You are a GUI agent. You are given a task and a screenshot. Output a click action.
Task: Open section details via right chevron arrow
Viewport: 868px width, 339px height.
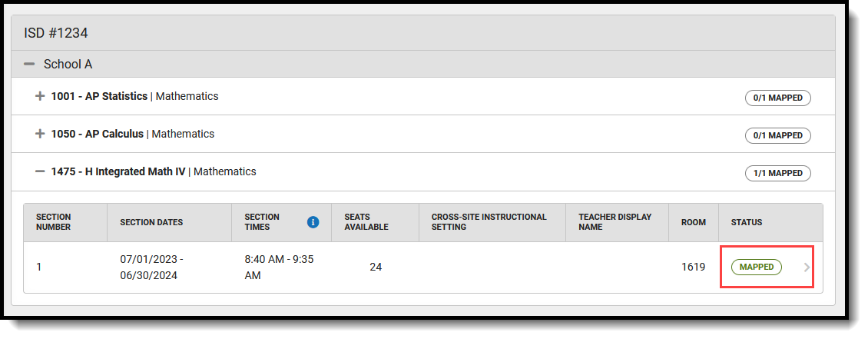pyautogui.click(x=807, y=267)
